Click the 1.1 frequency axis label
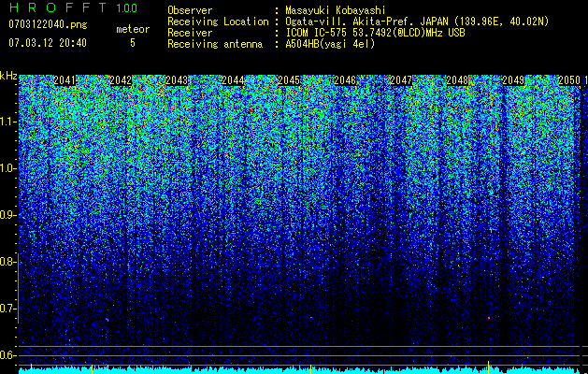This screenshot has width=588, height=374. pyautogui.click(x=7, y=122)
